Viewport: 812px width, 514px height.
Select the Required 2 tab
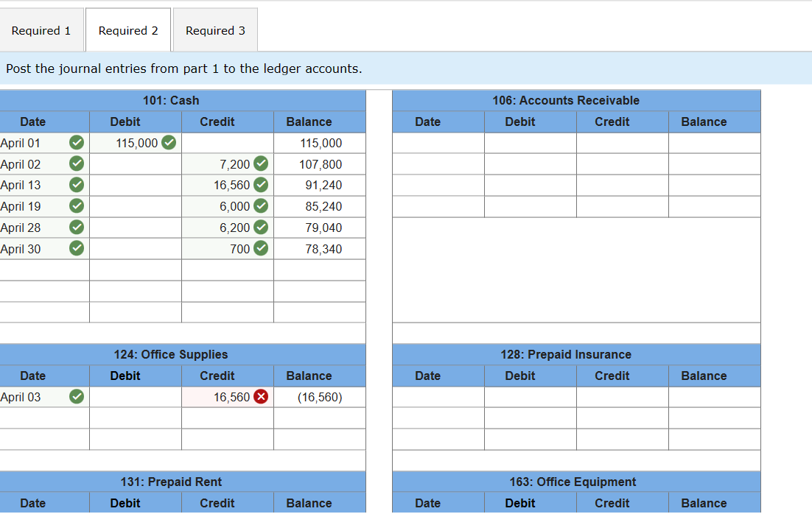tap(128, 30)
